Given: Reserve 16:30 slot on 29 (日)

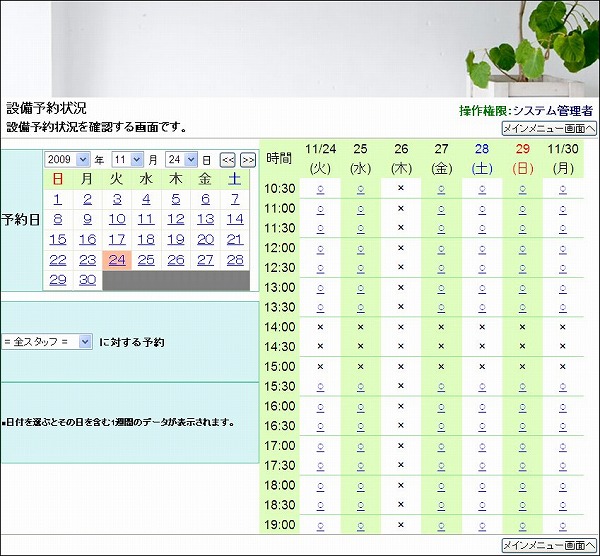Looking at the screenshot, I should (x=522, y=426).
